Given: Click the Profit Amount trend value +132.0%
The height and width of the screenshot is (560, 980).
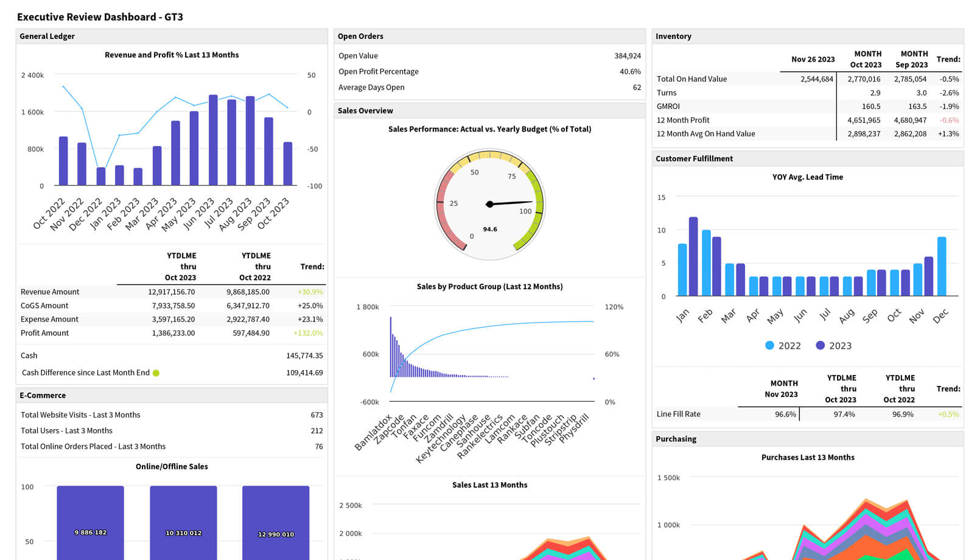Looking at the screenshot, I should 308,333.
